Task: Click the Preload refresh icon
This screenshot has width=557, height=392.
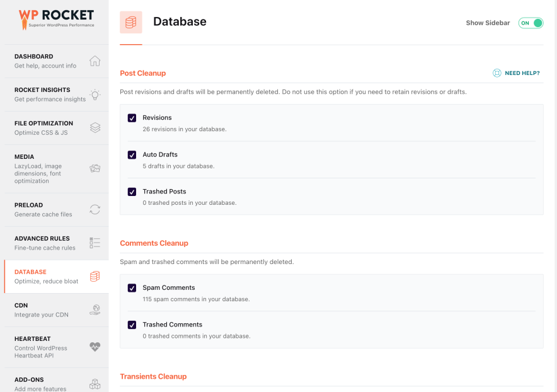Action: (95, 209)
